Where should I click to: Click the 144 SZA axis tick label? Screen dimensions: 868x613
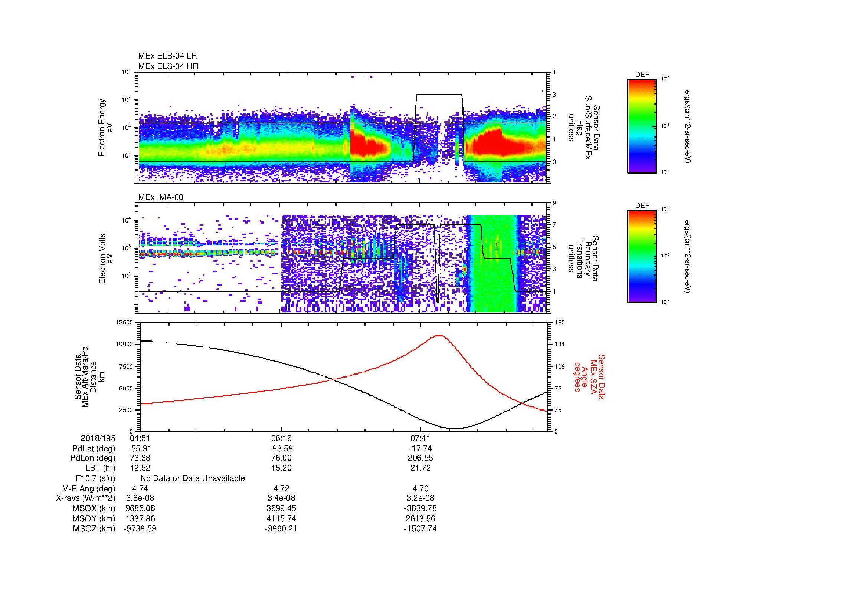pos(560,344)
